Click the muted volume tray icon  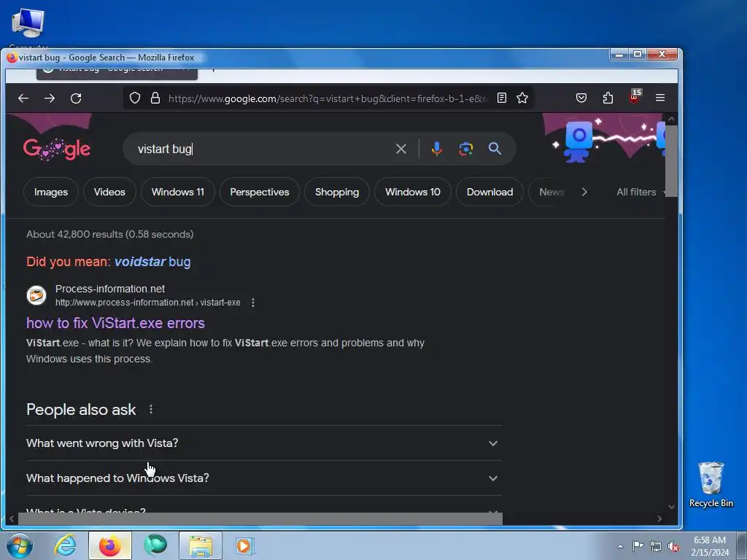click(673, 546)
